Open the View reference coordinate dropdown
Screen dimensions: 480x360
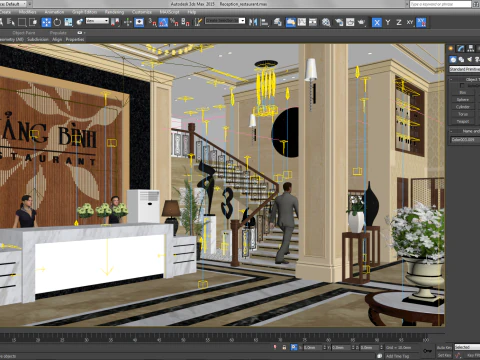tap(97, 21)
